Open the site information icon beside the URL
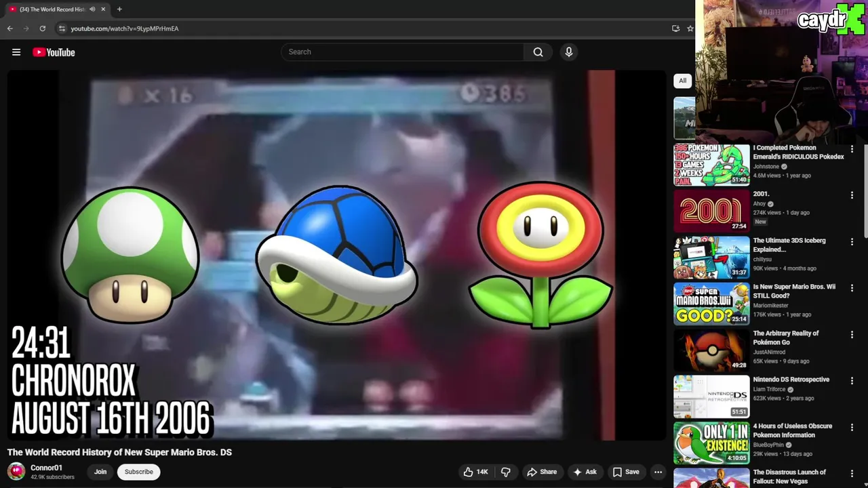This screenshot has height=488, width=868. tap(62, 28)
